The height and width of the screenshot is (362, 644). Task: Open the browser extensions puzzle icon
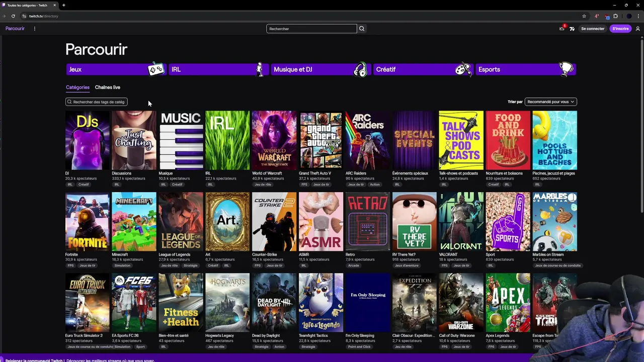pos(615,16)
